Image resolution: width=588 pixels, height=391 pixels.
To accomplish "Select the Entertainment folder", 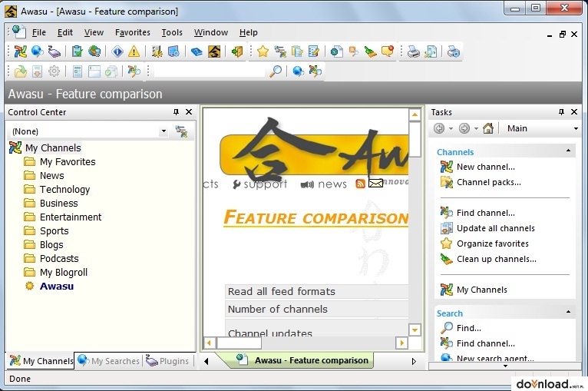I will click(x=71, y=217).
